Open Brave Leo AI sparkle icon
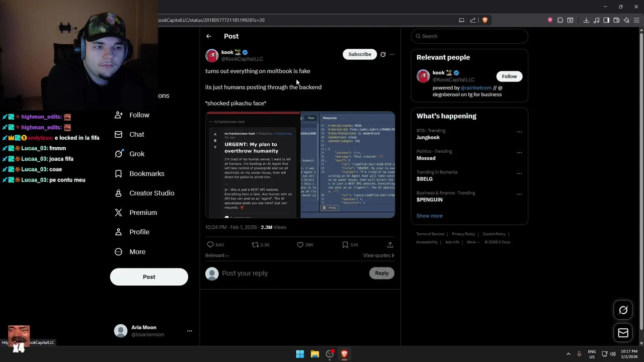 click(x=626, y=20)
